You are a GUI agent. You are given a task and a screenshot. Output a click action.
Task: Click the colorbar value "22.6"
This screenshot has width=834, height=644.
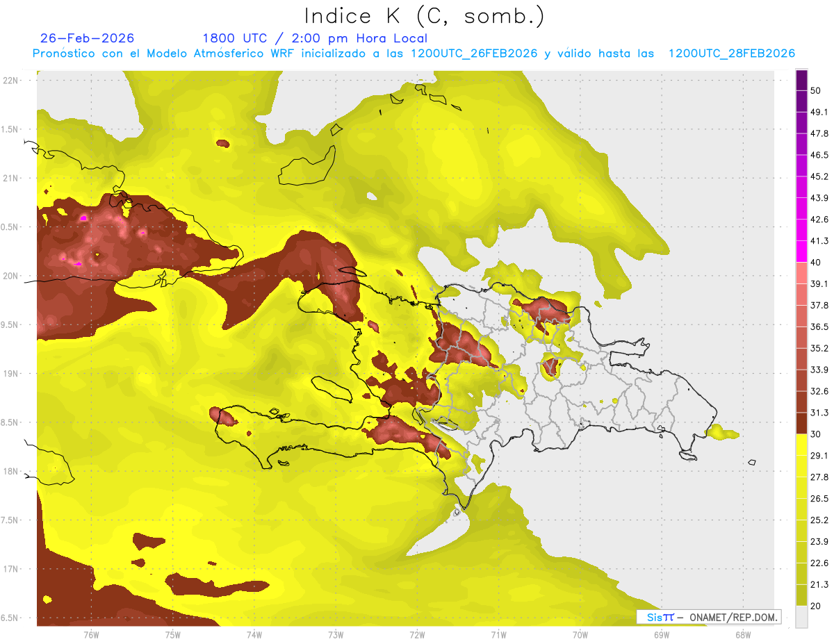(x=819, y=563)
